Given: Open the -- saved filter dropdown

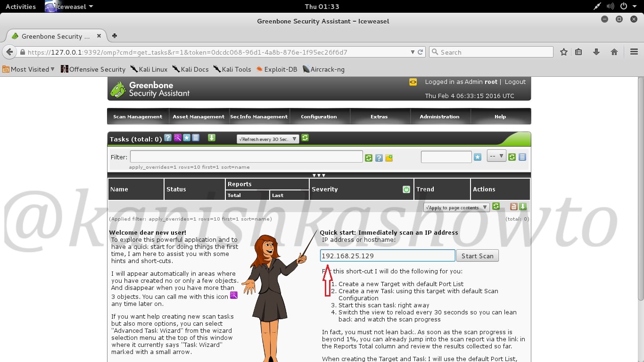Looking at the screenshot, I should (x=496, y=156).
